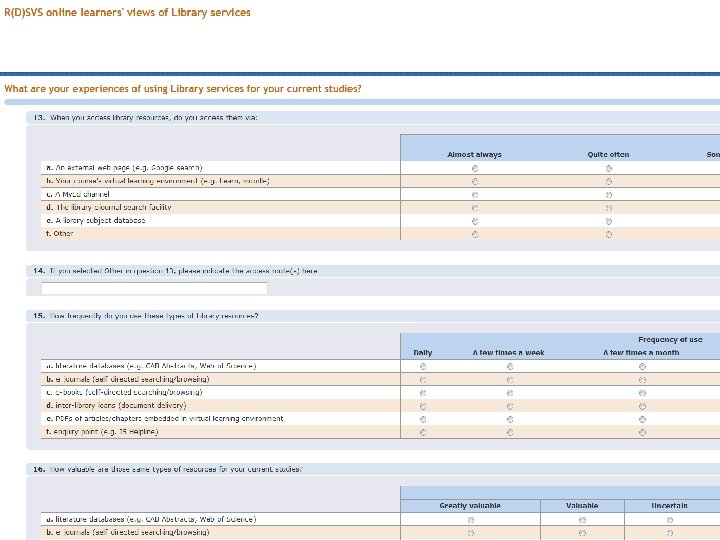The height and width of the screenshot is (540, 720).
Task: Choose Daily for enquiry point
Action: [423, 432]
